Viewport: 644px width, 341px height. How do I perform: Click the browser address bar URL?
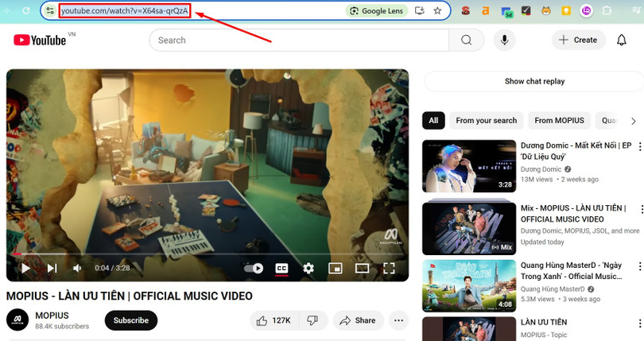pos(125,11)
